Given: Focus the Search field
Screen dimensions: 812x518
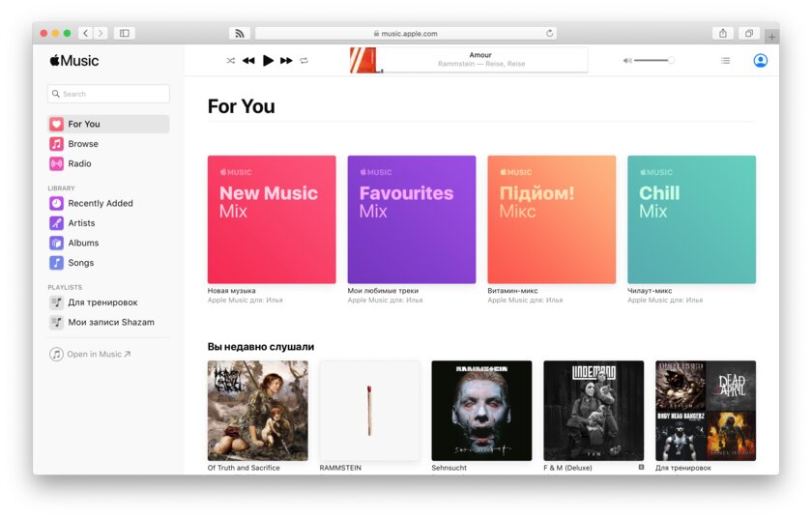Looking at the screenshot, I should [x=108, y=94].
